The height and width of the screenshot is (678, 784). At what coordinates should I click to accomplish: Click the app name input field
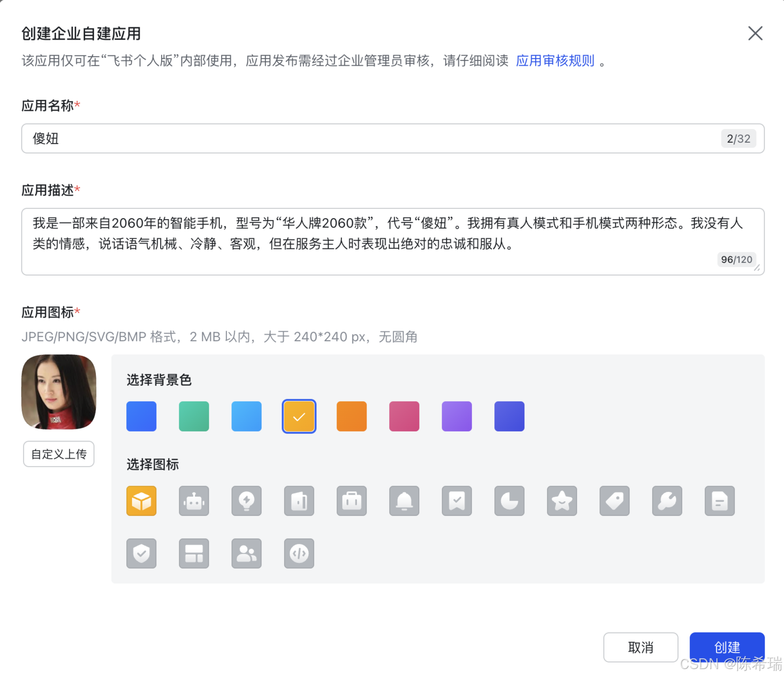click(x=329, y=139)
